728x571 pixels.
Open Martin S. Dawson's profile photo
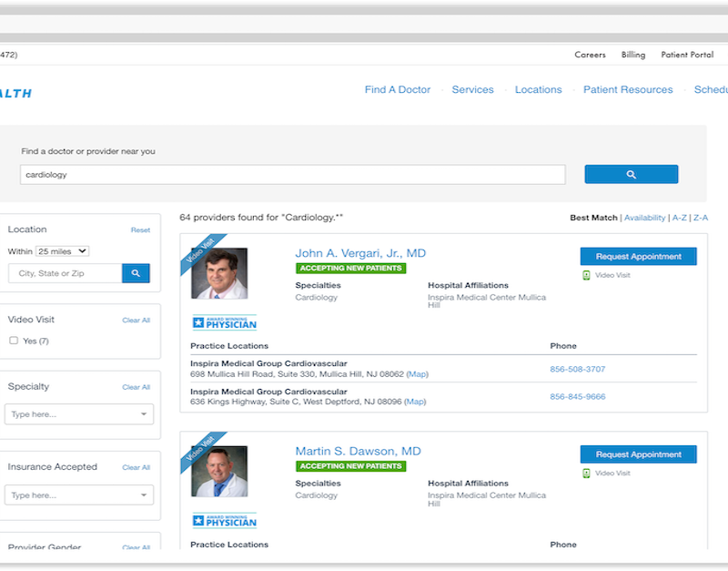tap(219, 472)
